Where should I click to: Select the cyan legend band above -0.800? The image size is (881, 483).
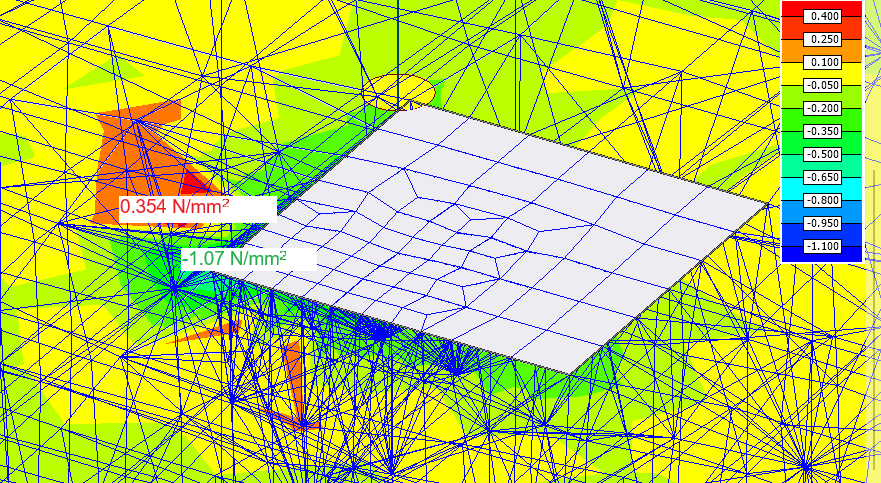[x=795, y=188]
